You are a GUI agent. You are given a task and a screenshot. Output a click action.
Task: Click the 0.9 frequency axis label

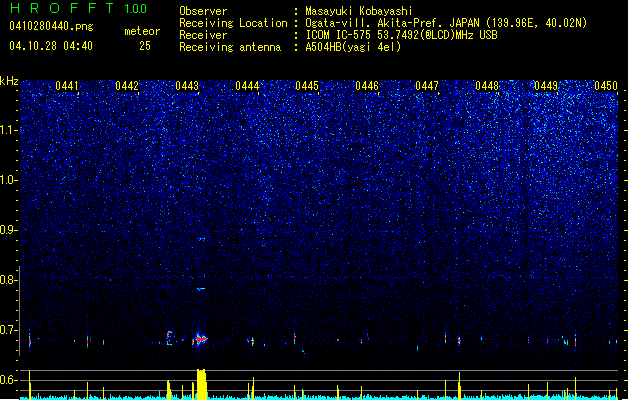pyautogui.click(x=8, y=230)
